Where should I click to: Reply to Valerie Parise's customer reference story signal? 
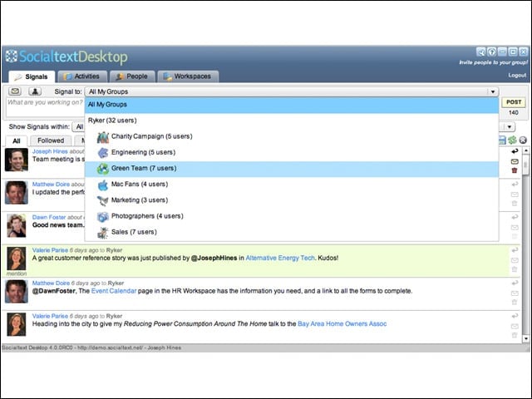[515, 250]
